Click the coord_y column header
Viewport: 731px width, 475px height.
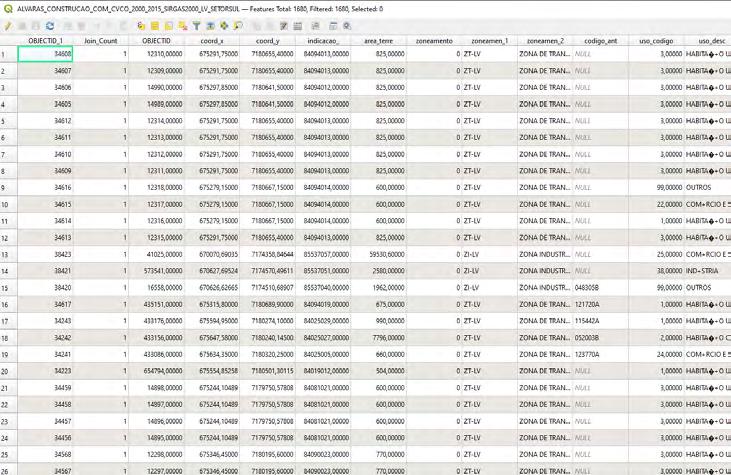[x=268, y=41]
